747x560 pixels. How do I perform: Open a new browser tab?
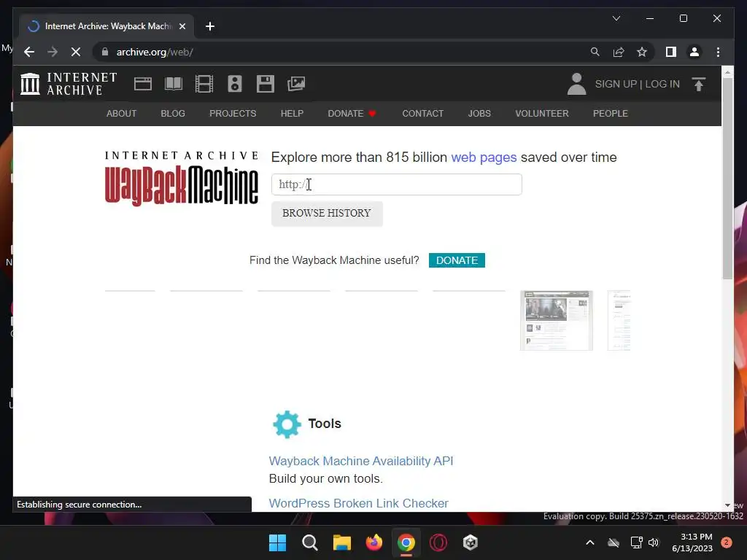pyautogui.click(x=209, y=26)
